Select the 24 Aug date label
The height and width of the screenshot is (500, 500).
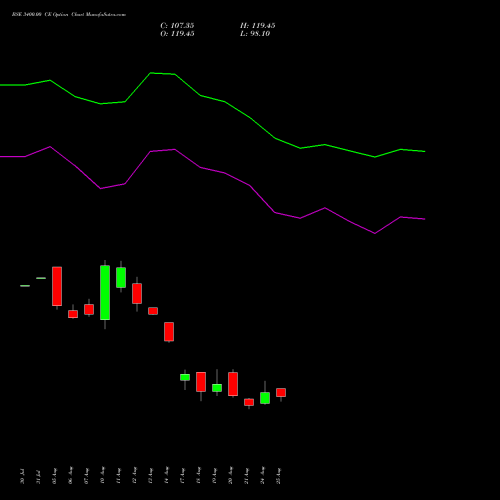(x=262, y=476)
